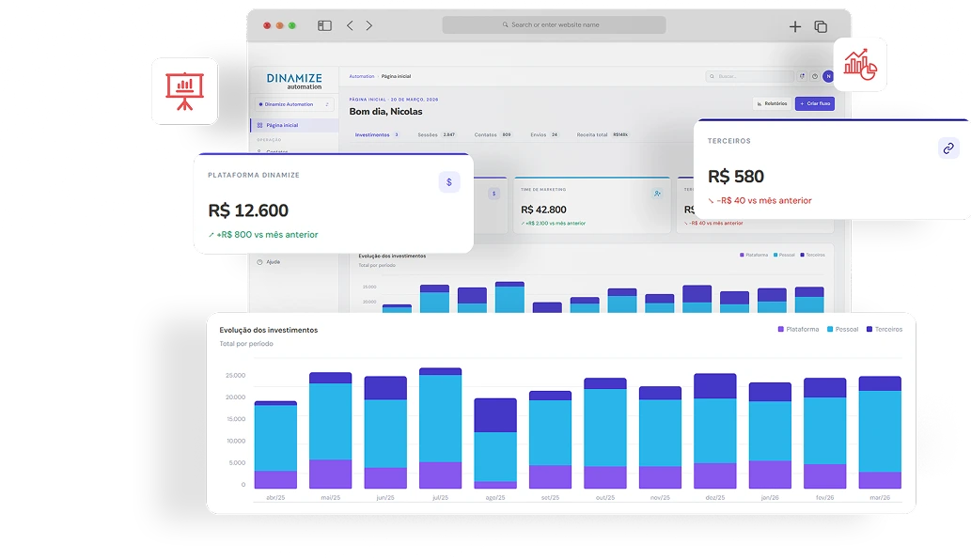971x560 pixels.
Task: Open the Dinamize Automation workspace selector
Action: [x=294, y=104]
